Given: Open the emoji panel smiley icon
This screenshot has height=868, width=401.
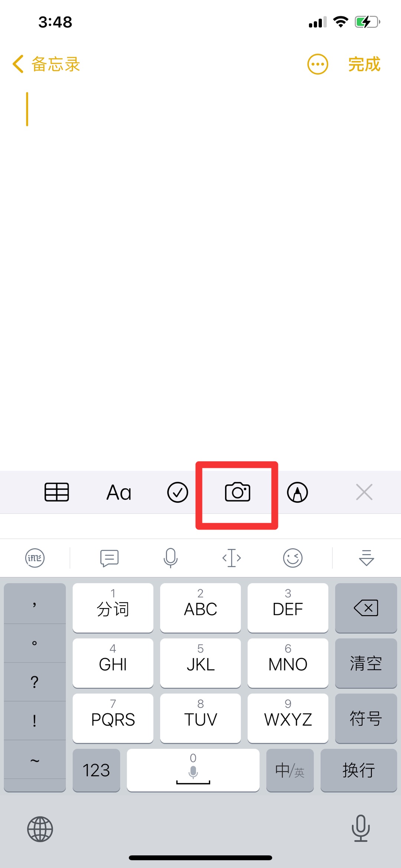Looking at the screenshot, I should 293,558.
